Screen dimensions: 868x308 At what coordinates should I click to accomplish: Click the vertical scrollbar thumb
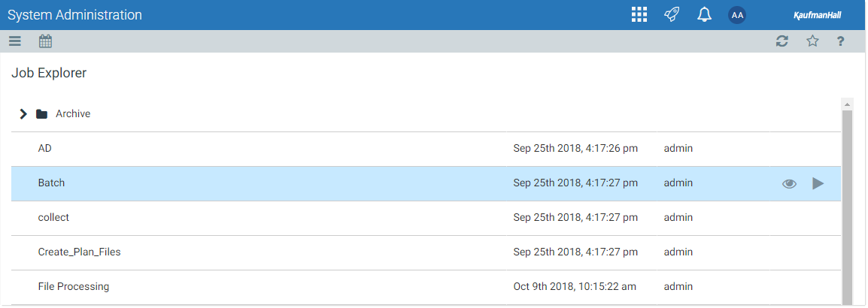point(847,207)
